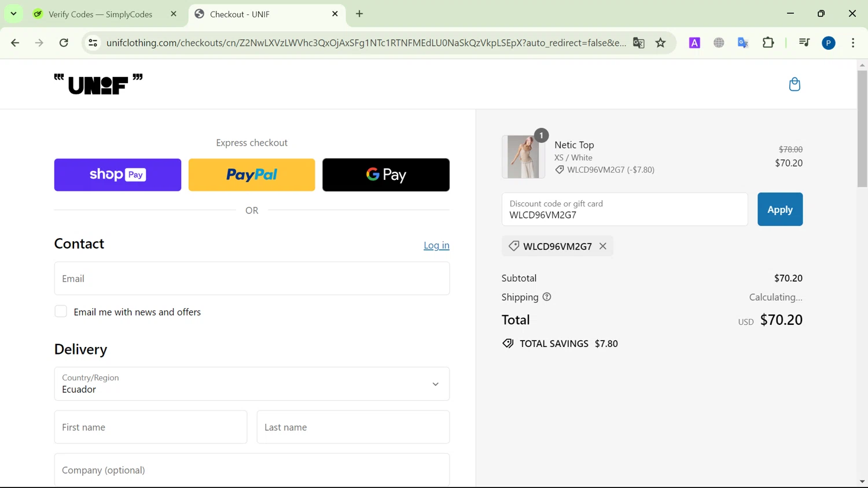The width and height of the screenshot is (868, 488).
Task: Open a new browser tab
Action: coord(359,14)
